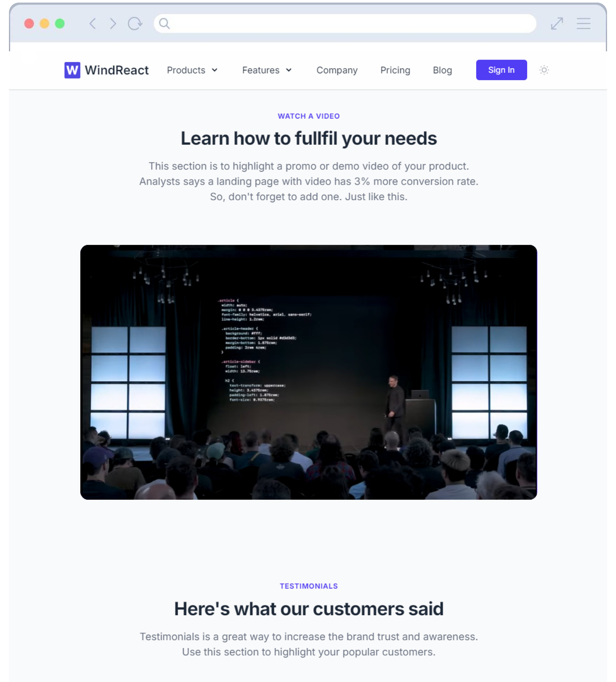Click the macOS green maximize button
The height and width of the screenshot is (682, 616).
click(x=60, y=23)
